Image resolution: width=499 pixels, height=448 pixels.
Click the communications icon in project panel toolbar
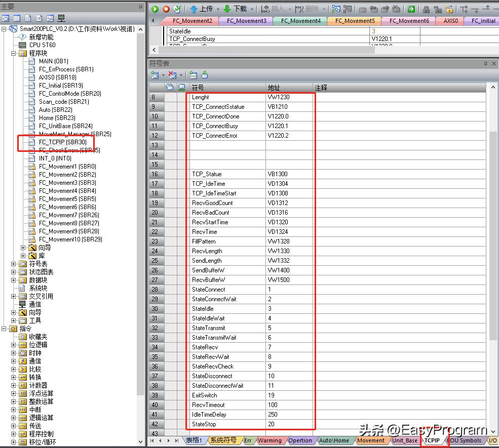coord(61,18)
